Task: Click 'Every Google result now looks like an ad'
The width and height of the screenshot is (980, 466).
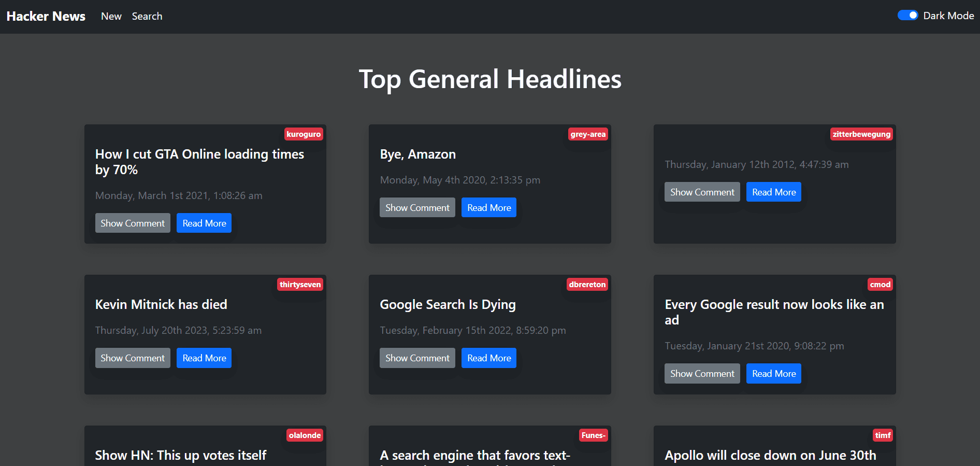Action: (x=774, y=312)
